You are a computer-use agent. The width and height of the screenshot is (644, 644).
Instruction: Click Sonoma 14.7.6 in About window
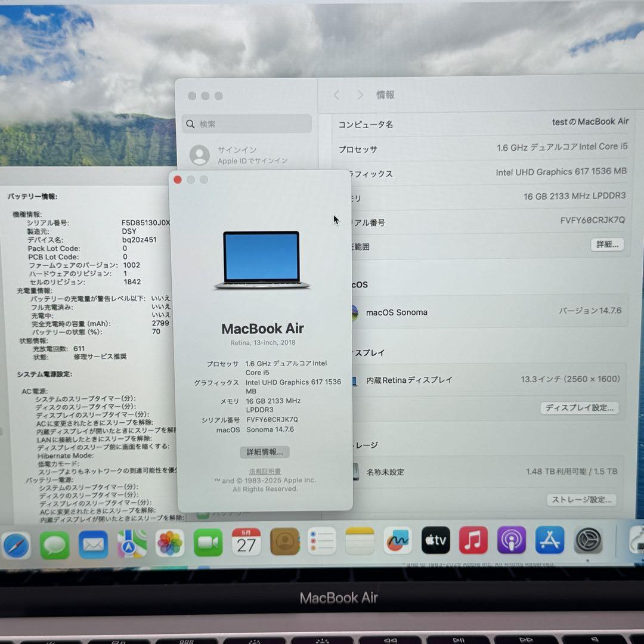(270, 429)
